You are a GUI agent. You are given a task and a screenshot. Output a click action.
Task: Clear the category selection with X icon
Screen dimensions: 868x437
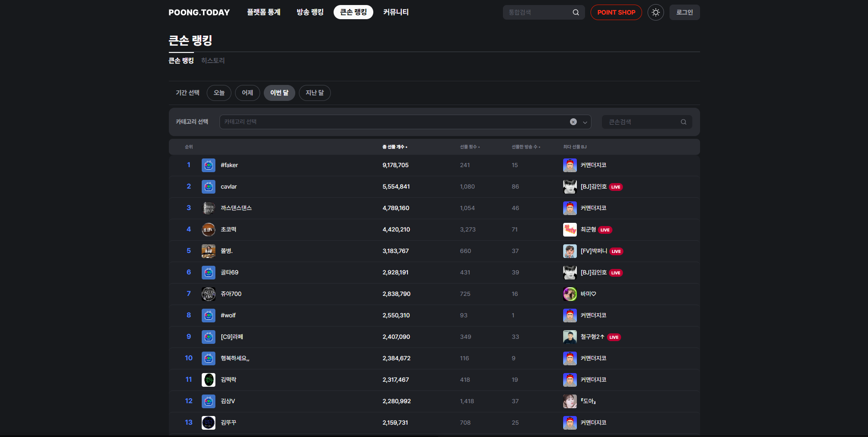573,122
